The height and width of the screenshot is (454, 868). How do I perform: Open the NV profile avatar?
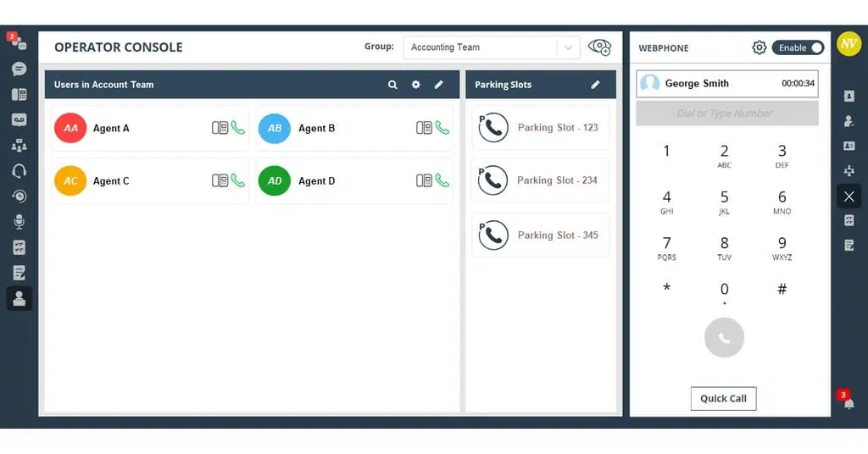849,44
